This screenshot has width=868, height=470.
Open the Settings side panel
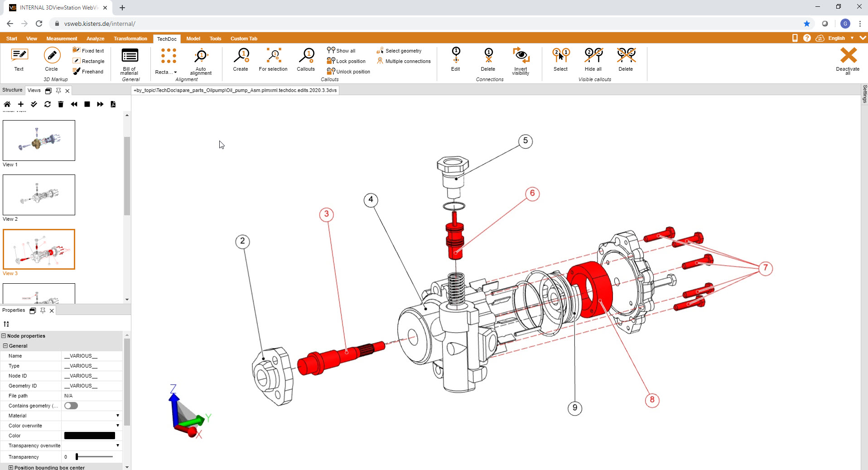coord(865,94)
